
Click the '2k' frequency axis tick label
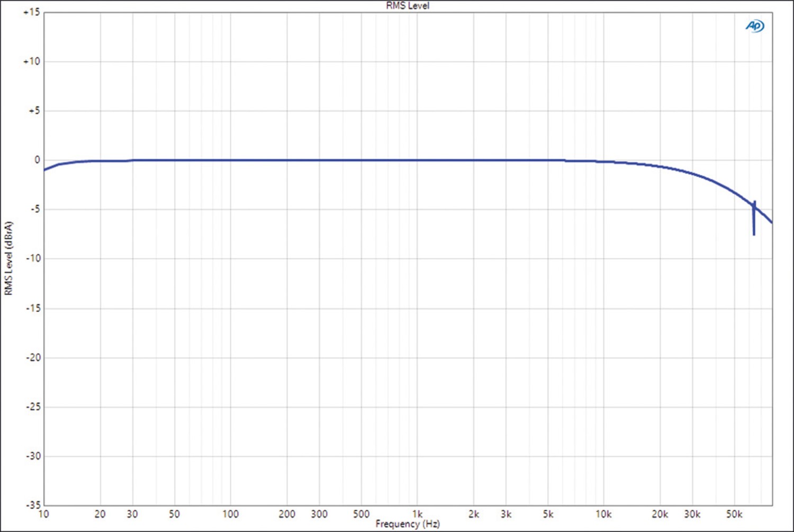tap(474, 513)
